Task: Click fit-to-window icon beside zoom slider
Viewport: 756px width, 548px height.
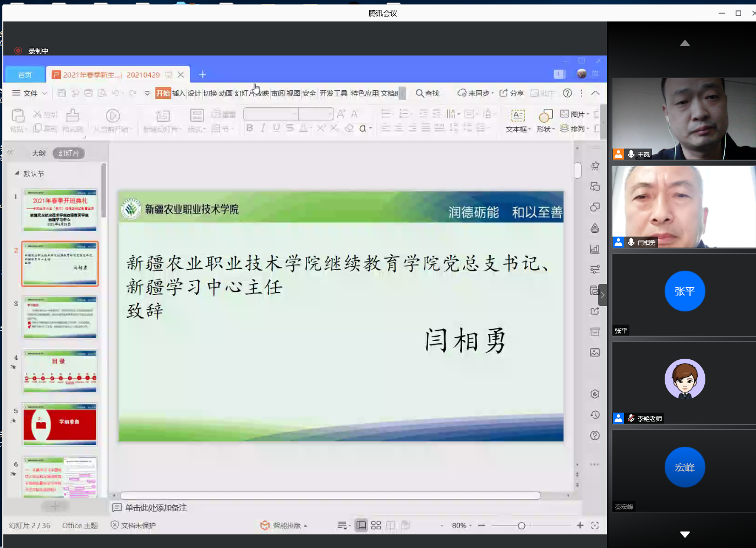Action: tap(595, 525)
